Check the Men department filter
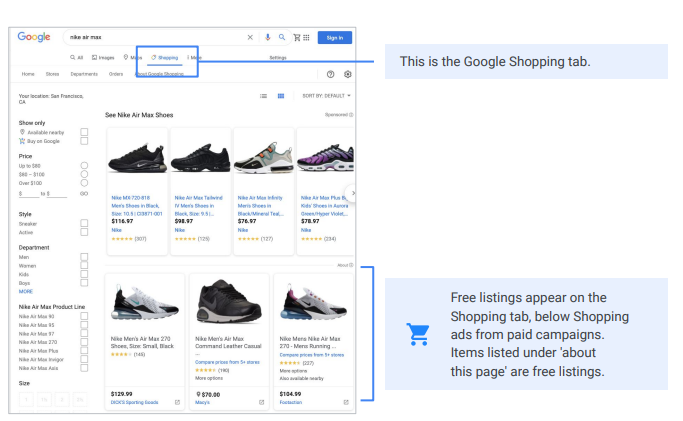683x421 pixels. click(x=84, y=257)
